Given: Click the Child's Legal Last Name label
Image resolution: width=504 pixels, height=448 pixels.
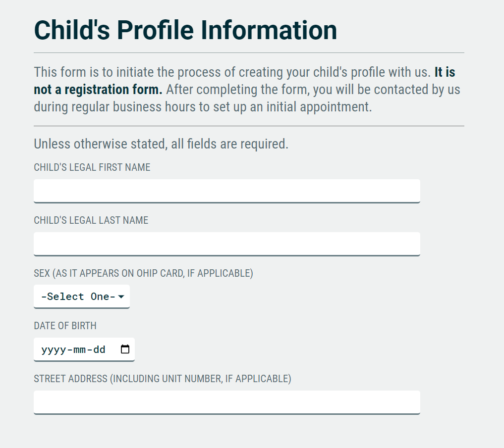Looking at the screenshot, I should (91, 220).
